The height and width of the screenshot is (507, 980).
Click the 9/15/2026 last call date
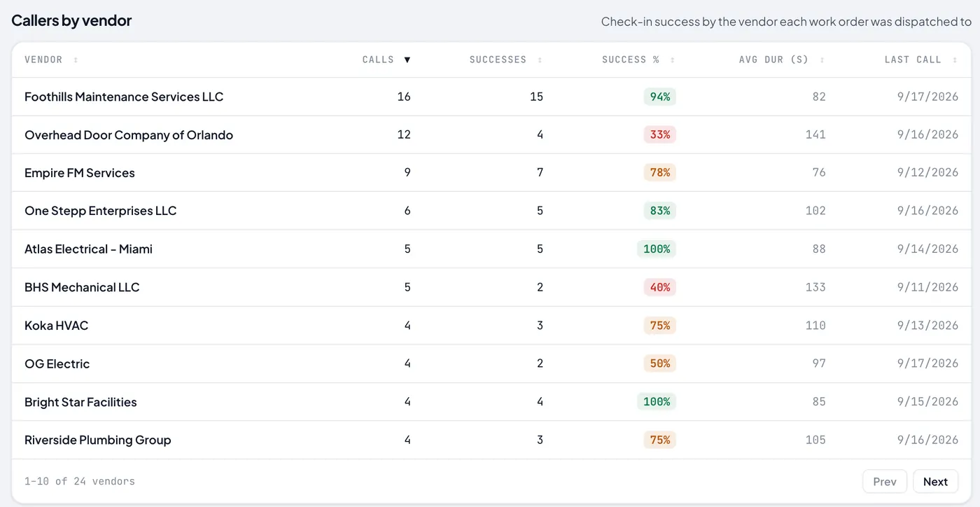(927, 402)
